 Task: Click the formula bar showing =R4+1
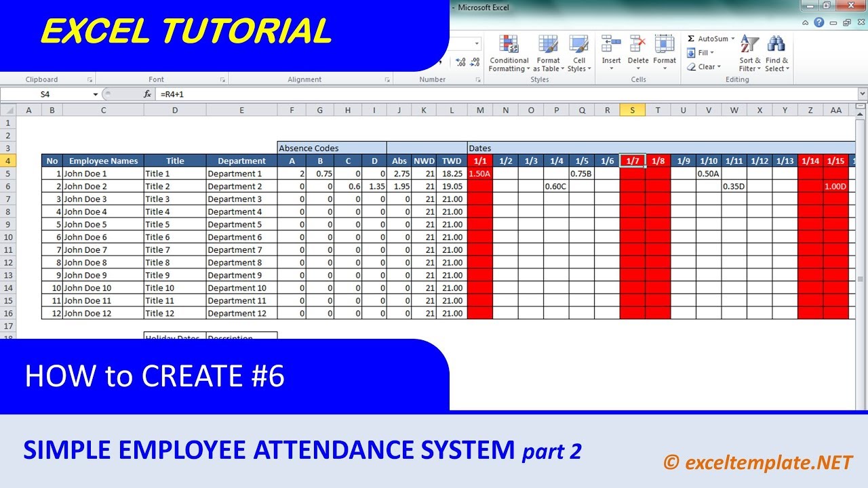[x=507, y=94]
